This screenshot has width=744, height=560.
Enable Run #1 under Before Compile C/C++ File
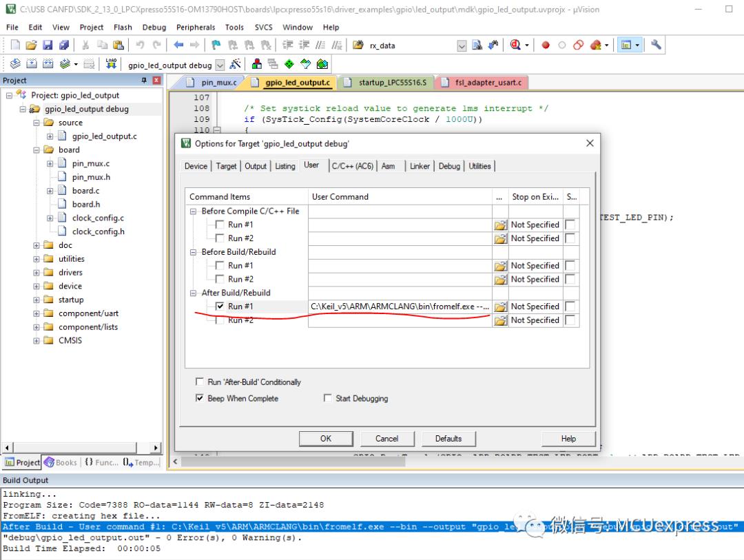coord(220,225)
